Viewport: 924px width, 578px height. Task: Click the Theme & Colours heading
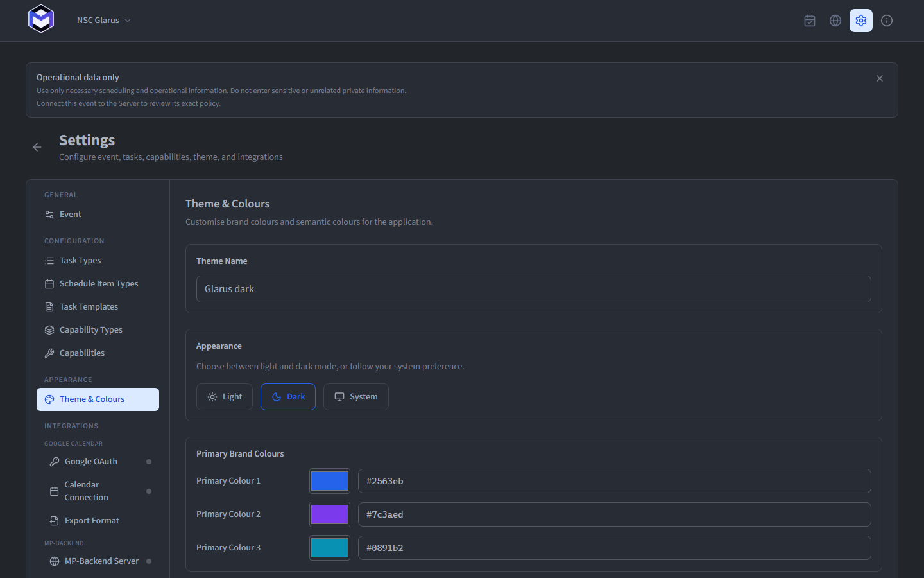pyautogui.click(x=228, y=204)
